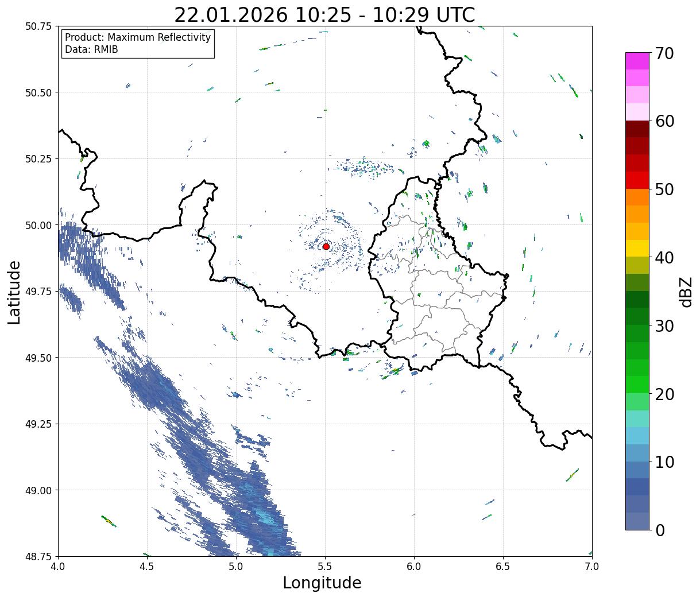Click the yellow 40 dBZ colorbar swatch
The image size is (700, 597).
point(637,248)
